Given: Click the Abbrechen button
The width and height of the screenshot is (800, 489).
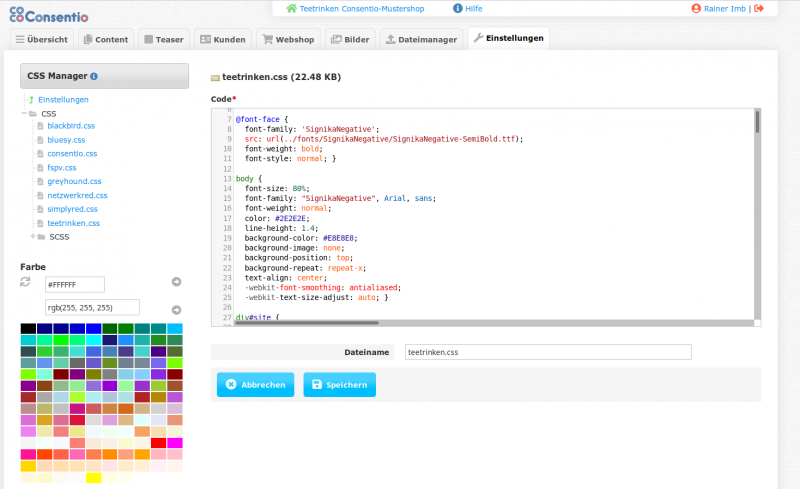Looking at the screenshot, I should [x=256, y=385].
